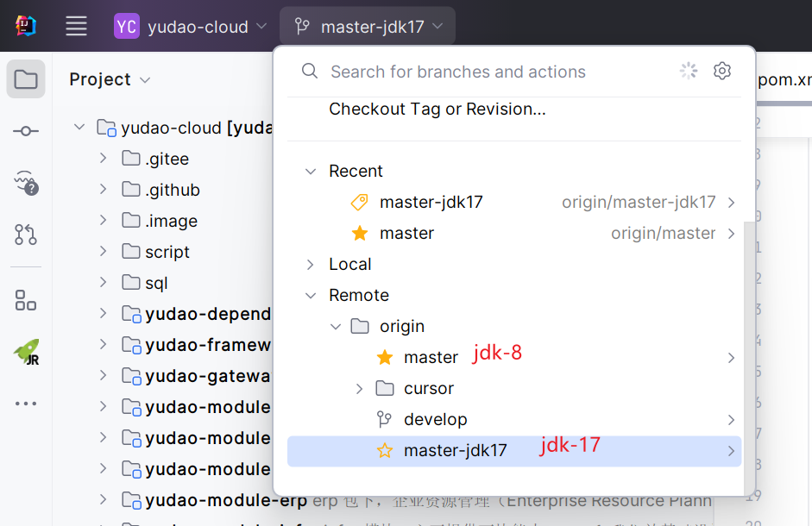Open the AI assistant help tool icon
Image resolution: width=812 pixels, height=526 pixels.
tap(26, 183)
